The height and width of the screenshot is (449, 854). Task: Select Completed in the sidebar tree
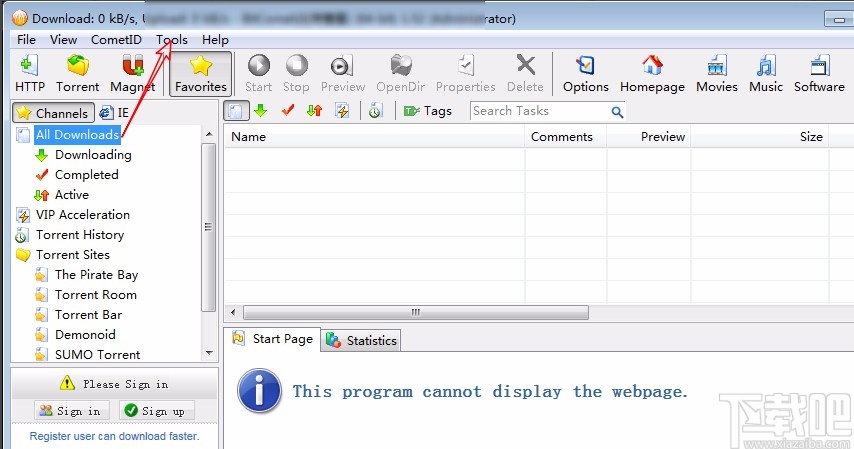pos(86,175)
